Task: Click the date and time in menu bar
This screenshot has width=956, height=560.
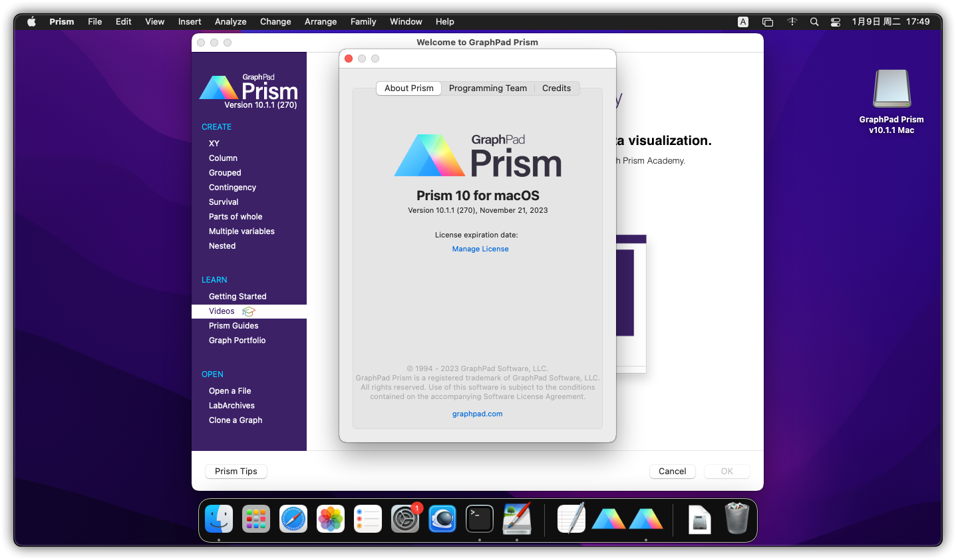Action: [x=891, y=22]
